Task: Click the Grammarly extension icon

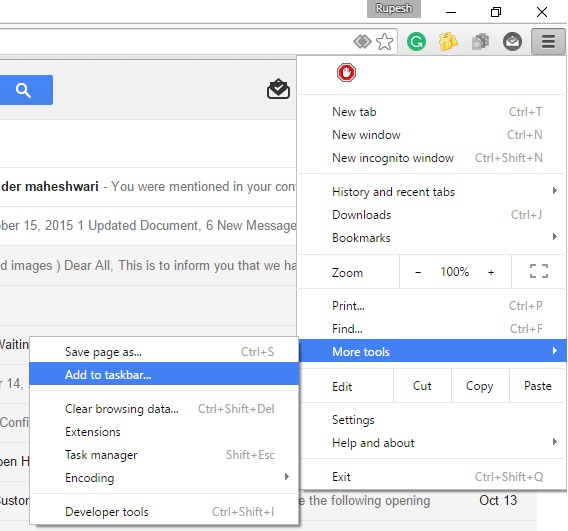Action: 416,41
